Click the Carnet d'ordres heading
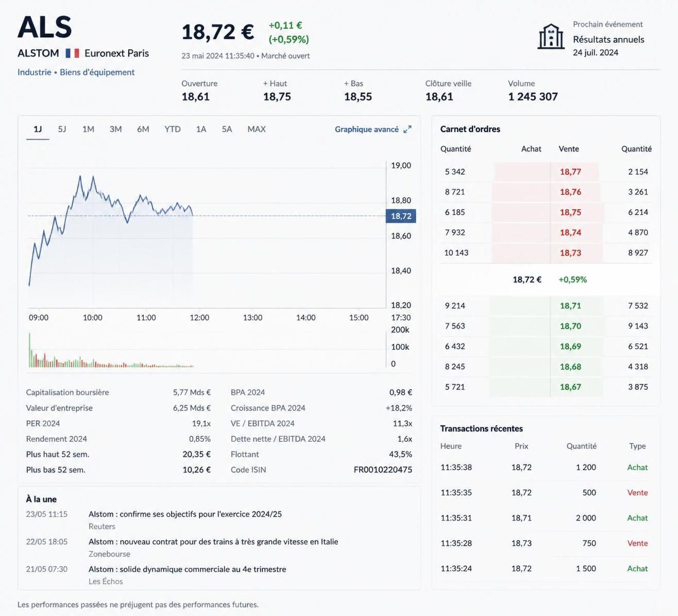The width and height of the screenshot is (678, 616). tap(470, 129)
